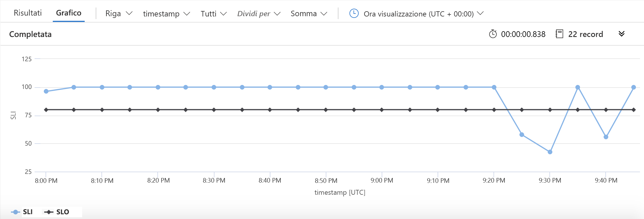
Task: Open the Ora visualizzazione timezone dropdown
Action: tap(423, 14)
